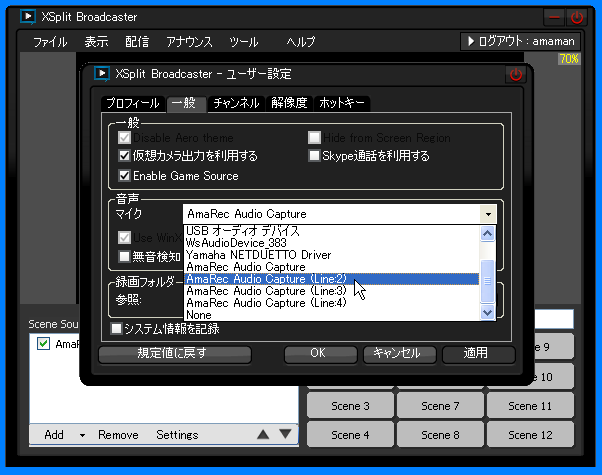
Task: Collapse the マイク dropdown arrow
Action: click(488, 214)
